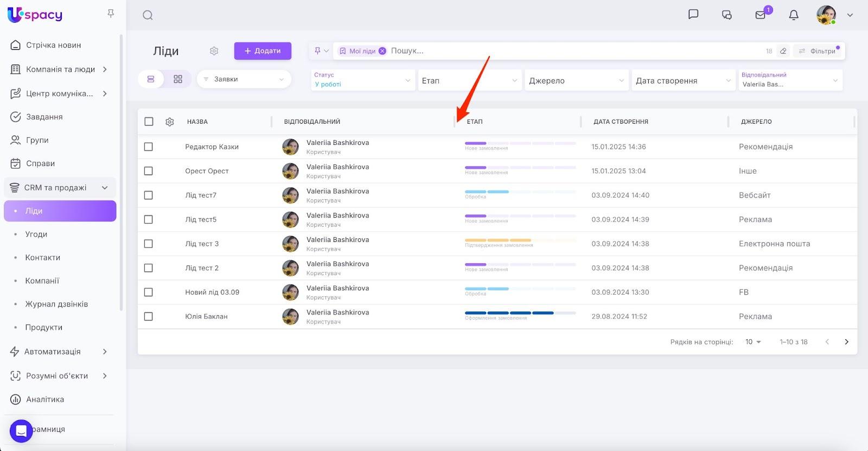Click the stage progress bar for Лід тест 3
Viewport: 868px width, 451px height.
(x=520, y=240)
